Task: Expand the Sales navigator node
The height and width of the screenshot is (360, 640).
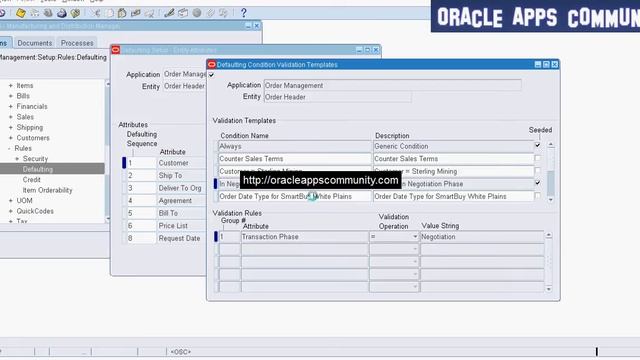Action: pyautogui.click(x=11, y=117)
